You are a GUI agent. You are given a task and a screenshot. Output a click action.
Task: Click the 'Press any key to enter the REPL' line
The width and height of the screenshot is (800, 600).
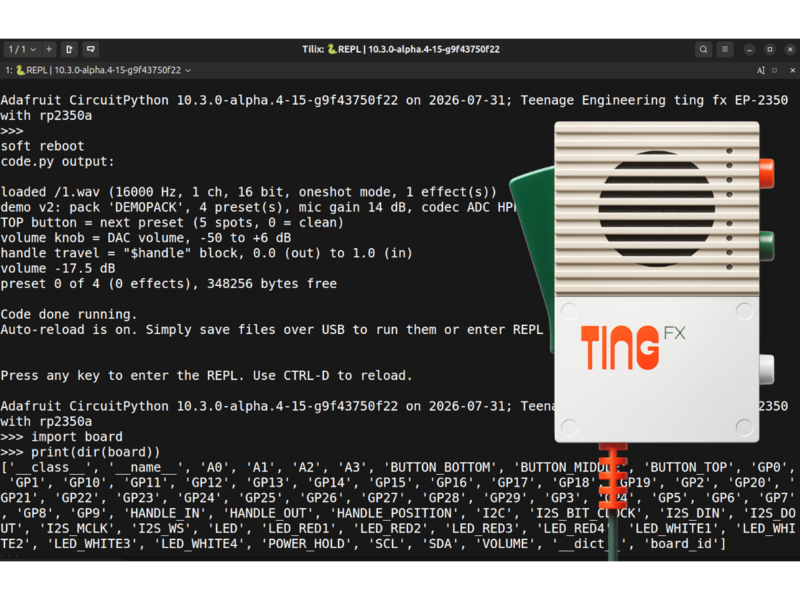206,376
